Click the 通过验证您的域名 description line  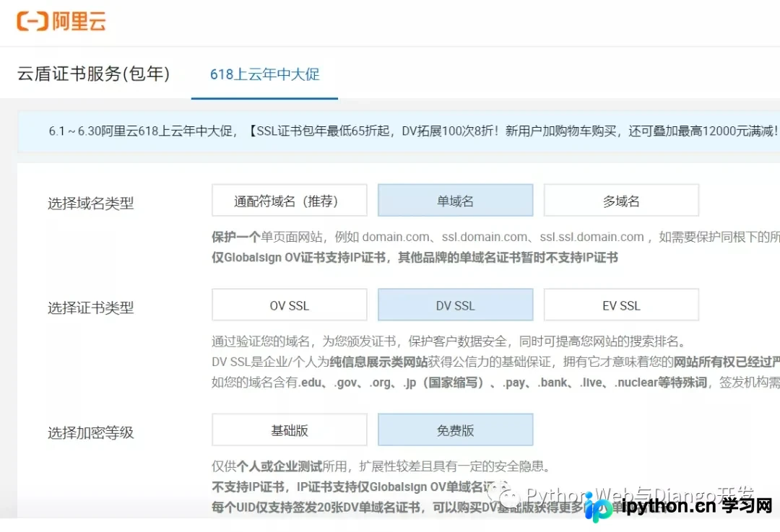point(450,341)
